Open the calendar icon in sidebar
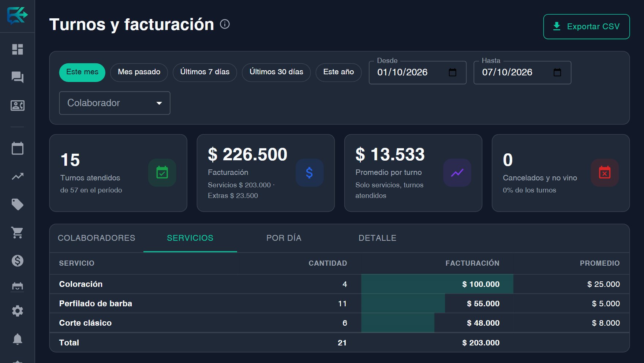Viewport: 644px width, 363px height. pyautogui.click(x=18, y=148)
